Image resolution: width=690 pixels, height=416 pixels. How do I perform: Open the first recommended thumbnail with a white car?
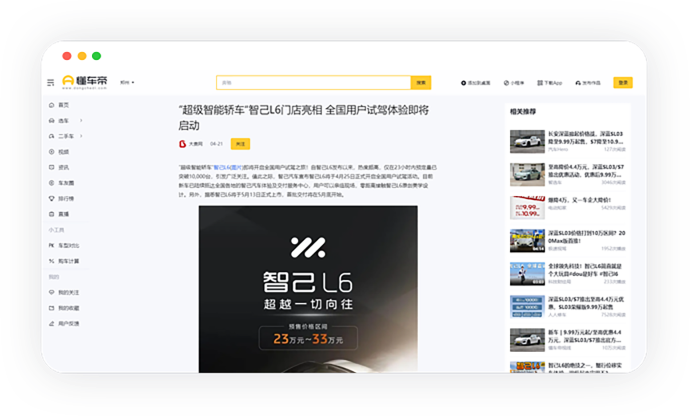coord(527,141)
